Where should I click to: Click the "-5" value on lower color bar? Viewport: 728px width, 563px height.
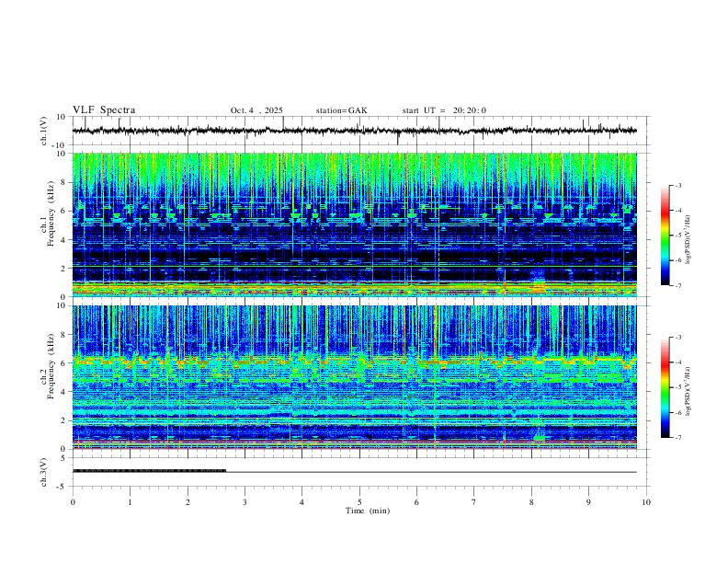pos(678,387)
